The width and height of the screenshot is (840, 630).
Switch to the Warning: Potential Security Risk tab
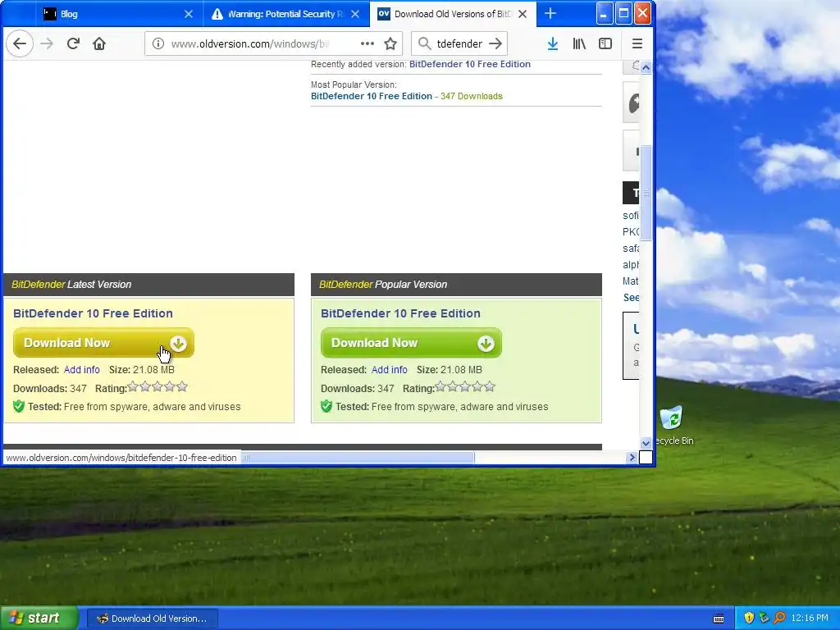(286, 15)
